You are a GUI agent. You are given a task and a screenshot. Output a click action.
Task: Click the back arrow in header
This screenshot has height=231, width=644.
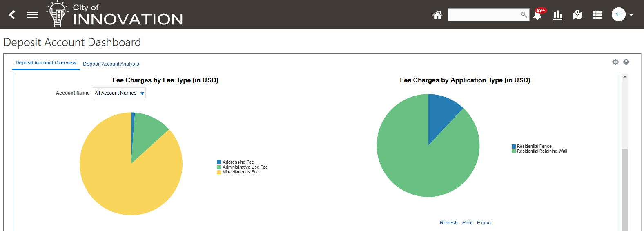point(12,15)
